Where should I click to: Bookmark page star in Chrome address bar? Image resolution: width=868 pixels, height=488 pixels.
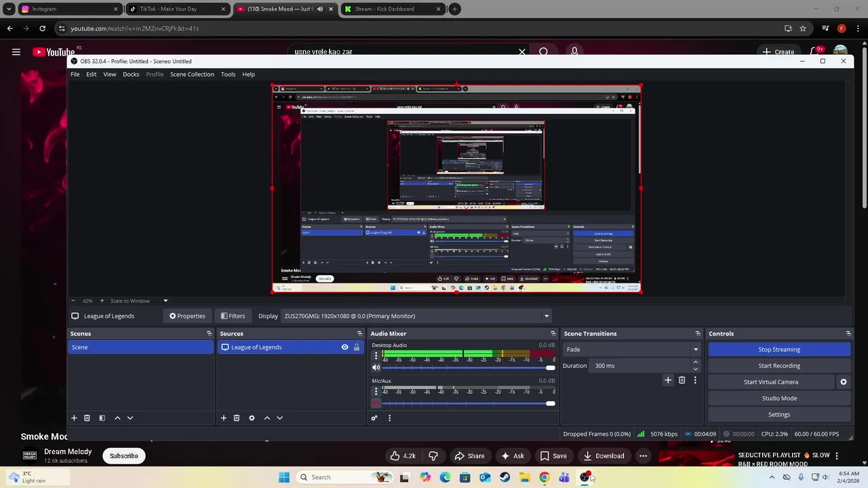[x=803, y=28]
